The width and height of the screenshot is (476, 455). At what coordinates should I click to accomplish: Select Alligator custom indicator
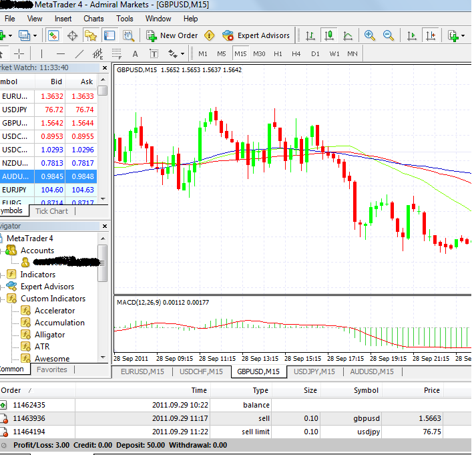[49, 335]
